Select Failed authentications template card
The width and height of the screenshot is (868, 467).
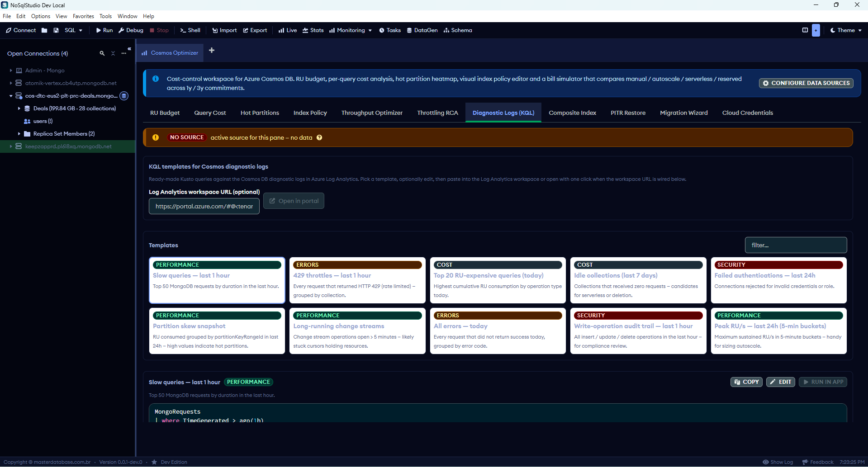tap(778, 280)
